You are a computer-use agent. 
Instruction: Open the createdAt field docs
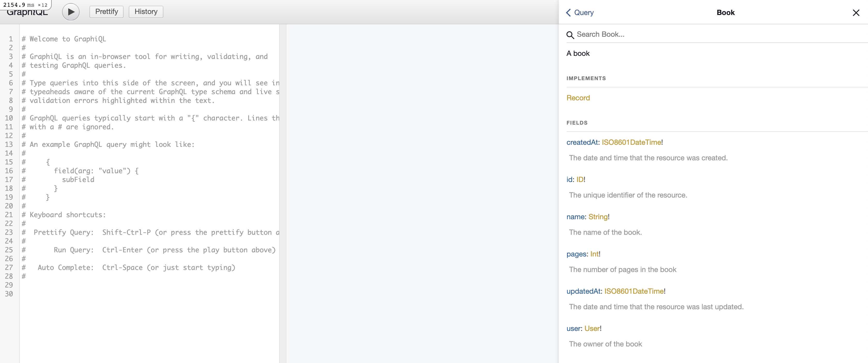click(582, 142)
